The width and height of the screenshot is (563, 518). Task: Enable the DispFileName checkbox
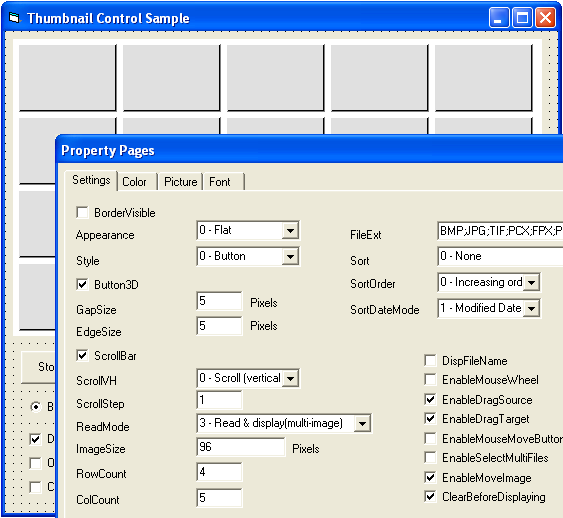point(430,360)
